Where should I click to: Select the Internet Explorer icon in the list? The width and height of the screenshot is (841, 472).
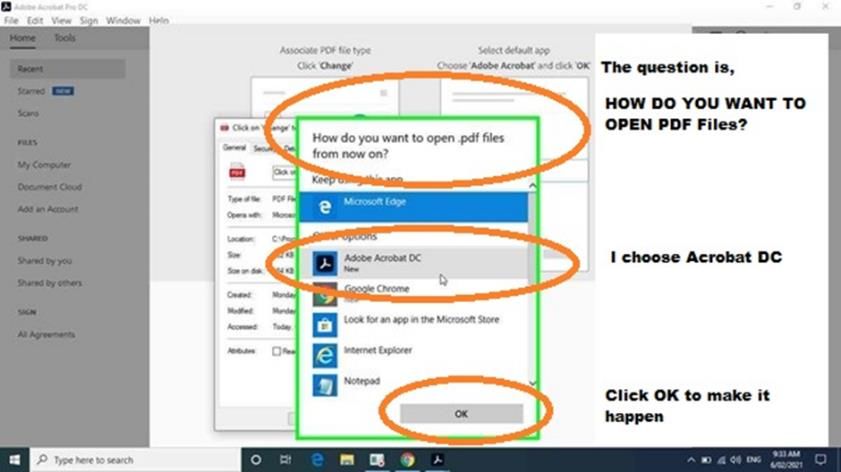[325, 355]
